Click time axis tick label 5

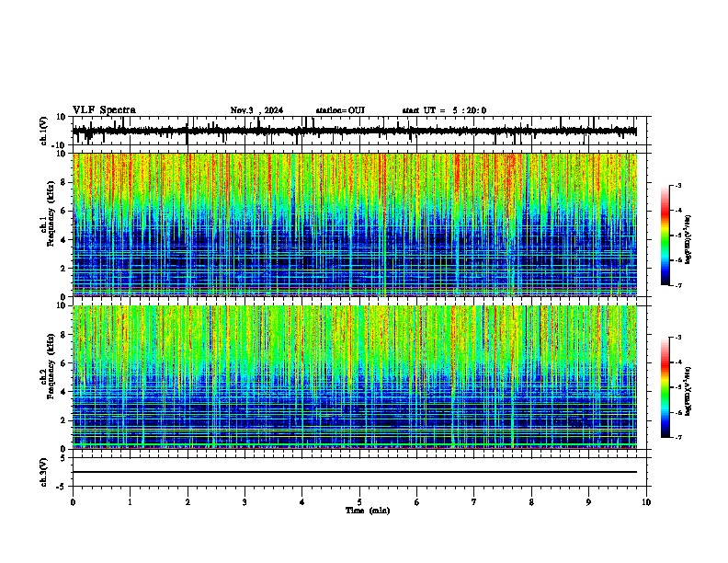pyautogui.click(x=359, y=502)
